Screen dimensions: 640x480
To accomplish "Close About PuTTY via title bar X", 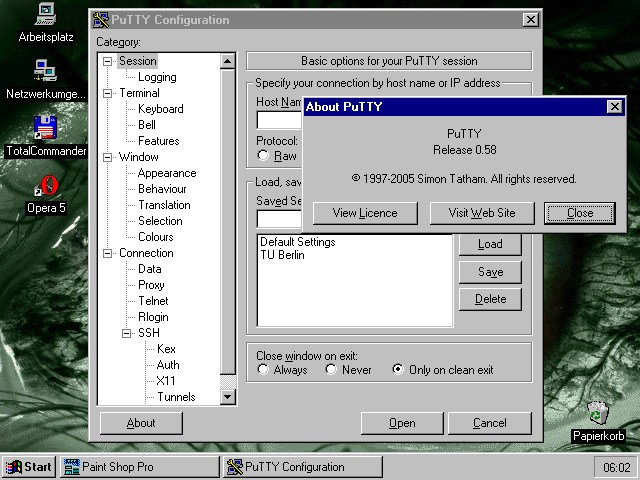I will point(614,107).
